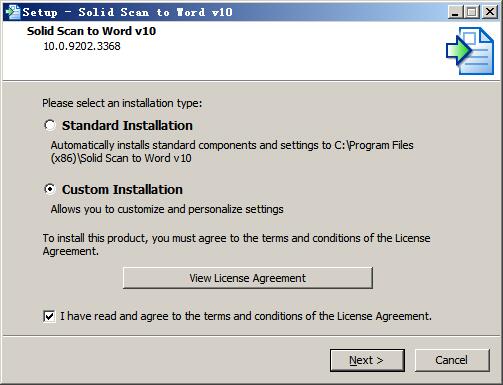Click the Program Files install path description
The width and height of the screenshot is (503, 385).
coord(232,152)
